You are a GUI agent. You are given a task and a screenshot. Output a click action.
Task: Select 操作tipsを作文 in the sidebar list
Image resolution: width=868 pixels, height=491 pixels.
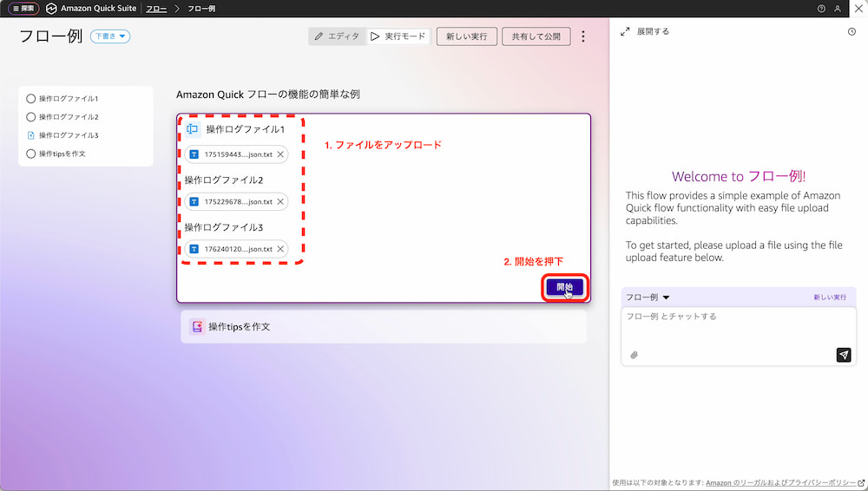(x=56, y=154)
